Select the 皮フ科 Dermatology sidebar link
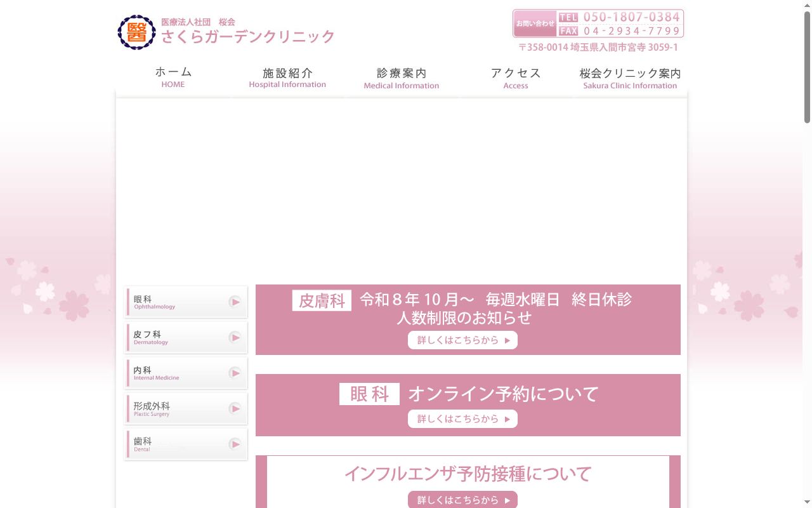 tap(186, 337)
